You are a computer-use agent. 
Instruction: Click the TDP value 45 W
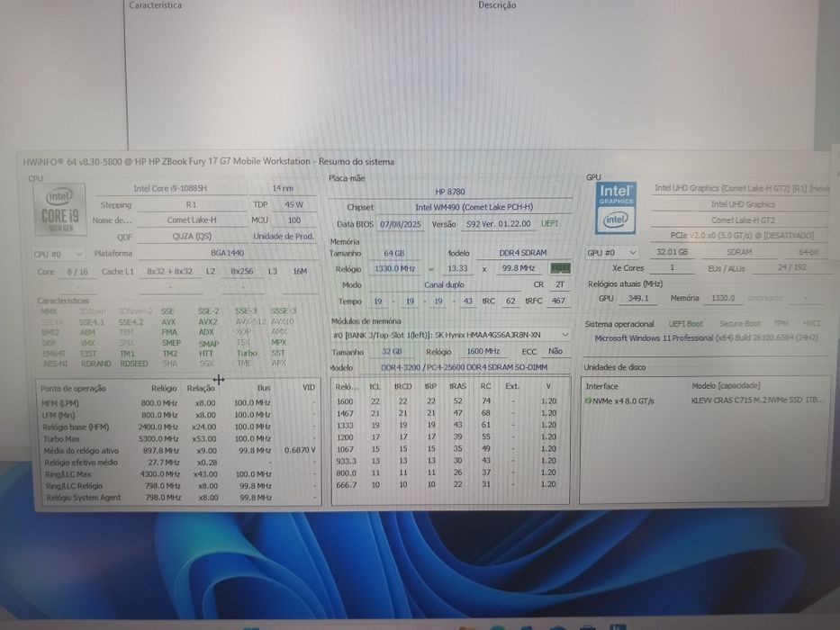(x=294, y=204)
